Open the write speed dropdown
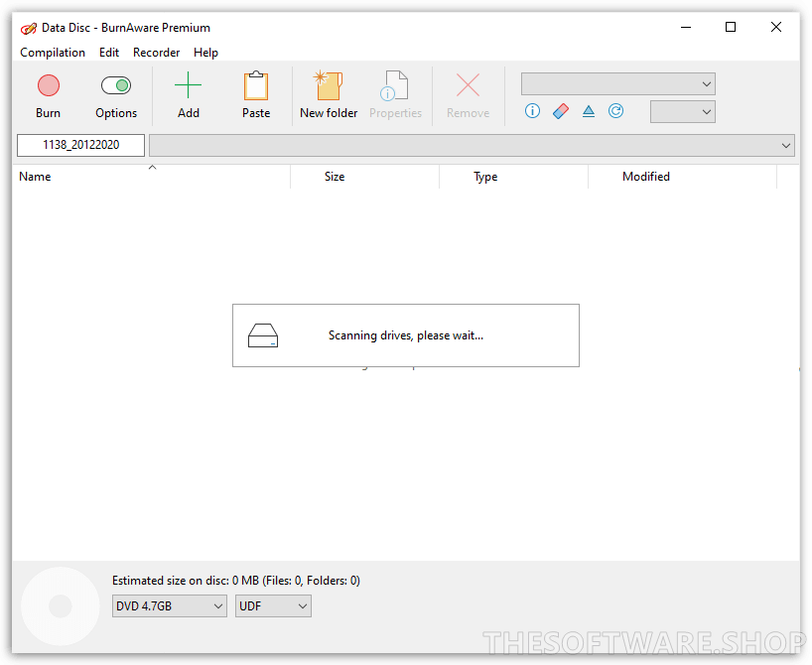Screen dimensions: 812x665 point(682,112)
